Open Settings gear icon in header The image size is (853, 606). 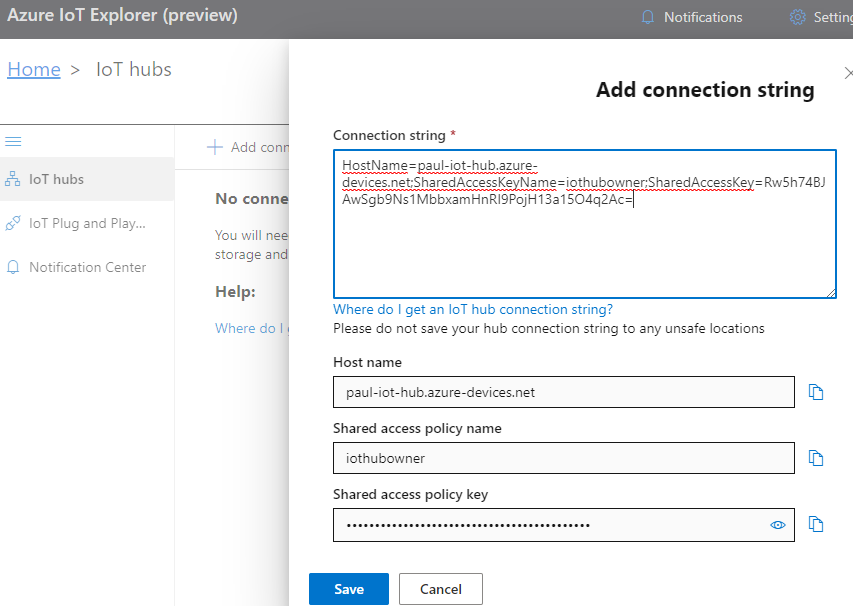tap(798, 17)
